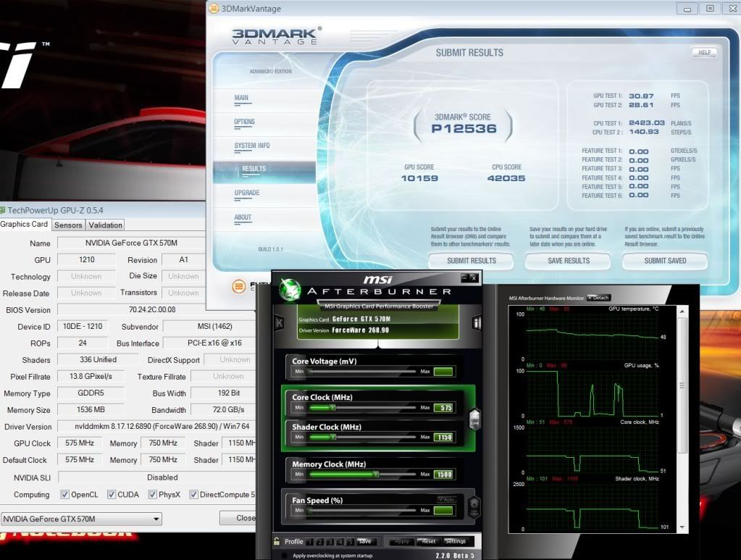Enable Auto fan speed in Afterburner
The height and width of the screenshot is (560, 741).
pyautogui.click(x=447, y=500)
